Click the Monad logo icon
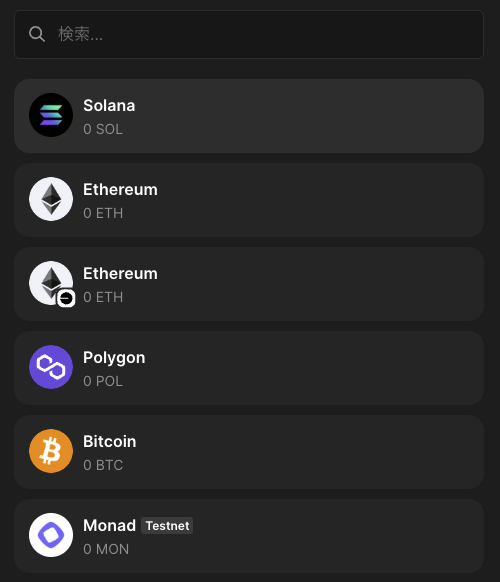Image resolution: width=500 pixels, height=582 pixels. tap(51, 535)
